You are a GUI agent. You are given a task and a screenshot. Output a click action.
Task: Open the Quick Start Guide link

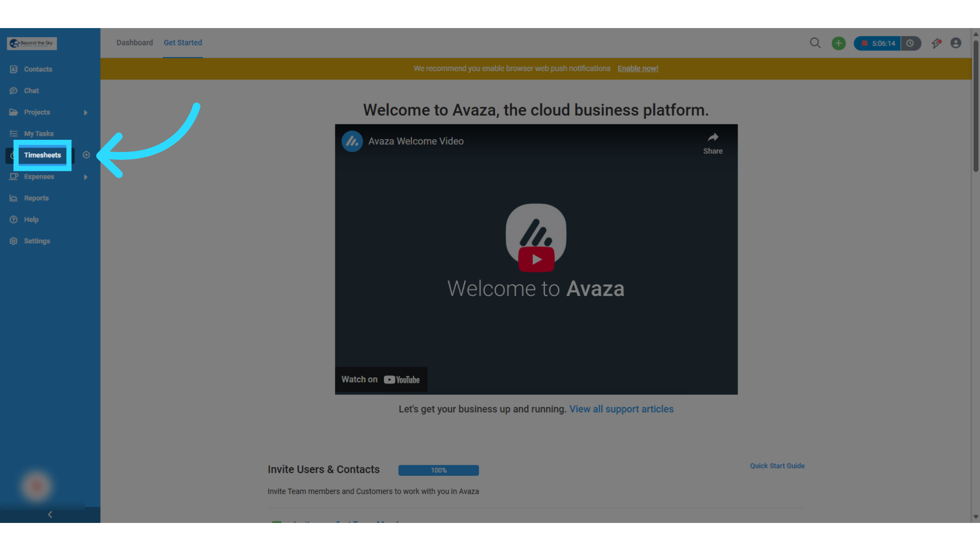(x=777, y=466)
